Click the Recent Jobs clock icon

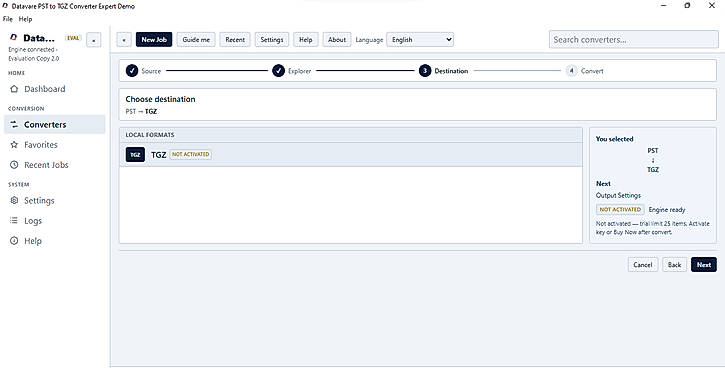(x=14, y=165)
